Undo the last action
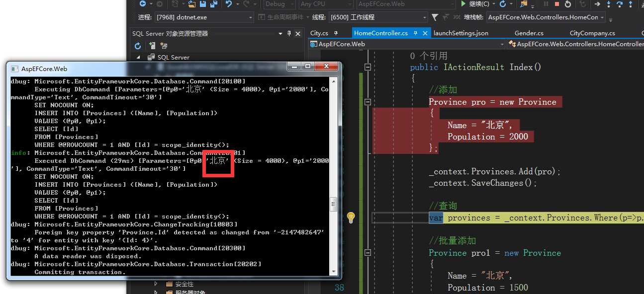Viewport: 644px width, 294px height. pos(229,4)
